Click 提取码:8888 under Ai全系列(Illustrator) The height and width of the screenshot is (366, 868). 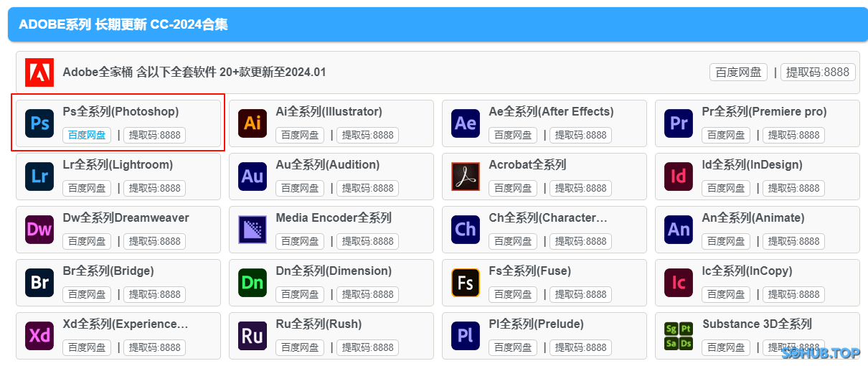(367, 135)
